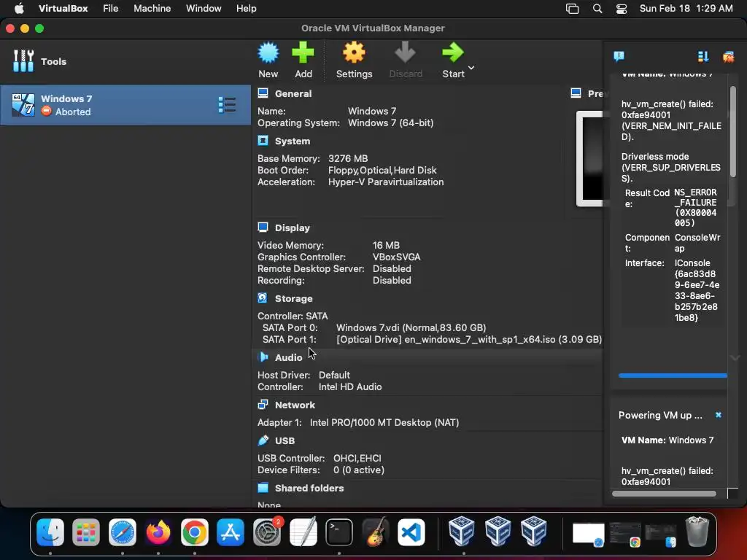The height and width of the screenshot is (560, 747).
Task: Click the delete finished notifications icon
Action: 728,57
